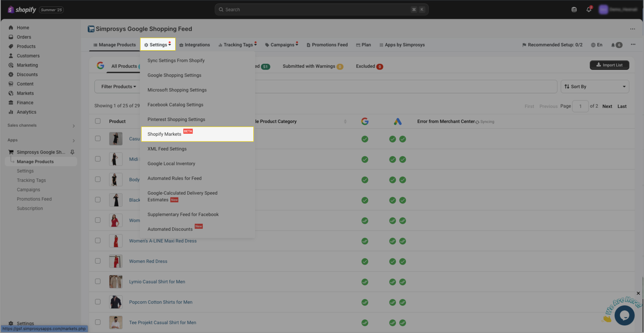The height and width of the screenshot is (333, 644).
Task: Open the Filter Products dropdown
Action: [119, 87]
